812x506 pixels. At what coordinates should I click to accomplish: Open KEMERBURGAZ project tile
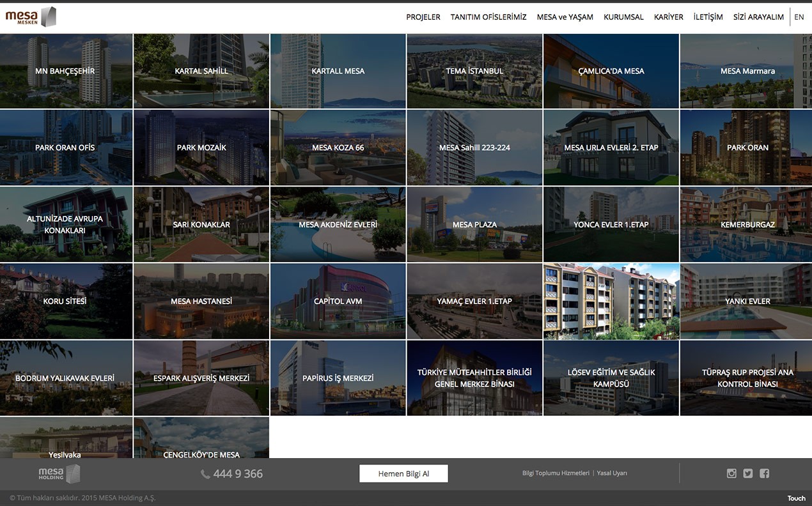[746, 224]
